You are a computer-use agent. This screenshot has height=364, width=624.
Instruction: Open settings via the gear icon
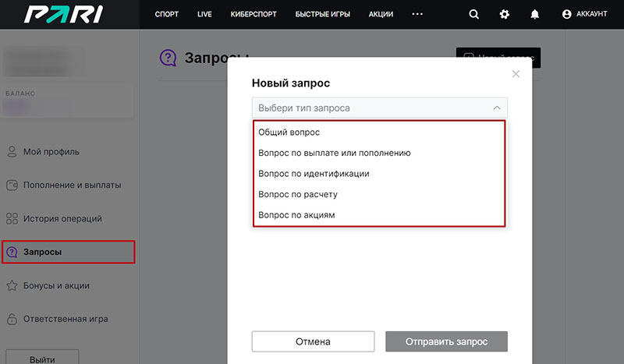coord(504,14)
